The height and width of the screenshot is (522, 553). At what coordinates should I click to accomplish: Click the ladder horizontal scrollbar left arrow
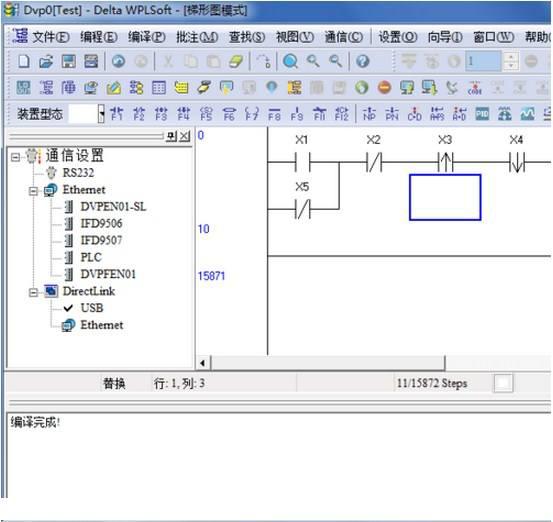click(x=203, y=363)
